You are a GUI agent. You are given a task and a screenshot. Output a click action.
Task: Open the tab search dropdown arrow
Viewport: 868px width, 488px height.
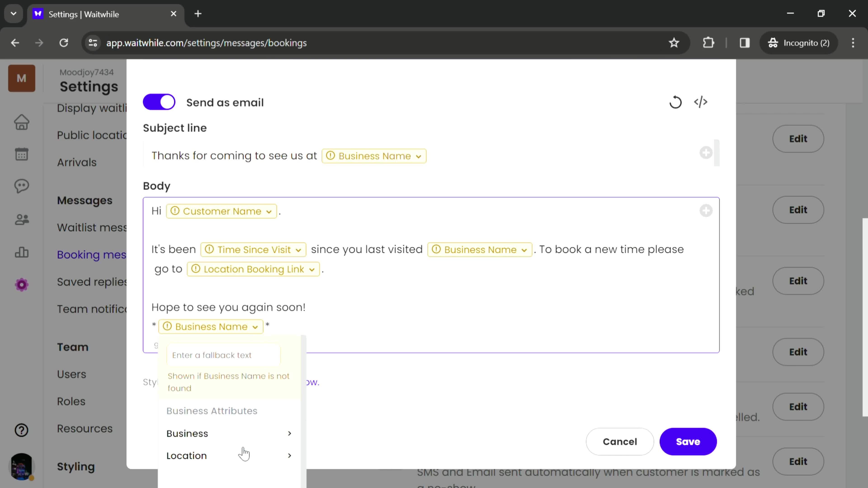(x=14, y=14)
